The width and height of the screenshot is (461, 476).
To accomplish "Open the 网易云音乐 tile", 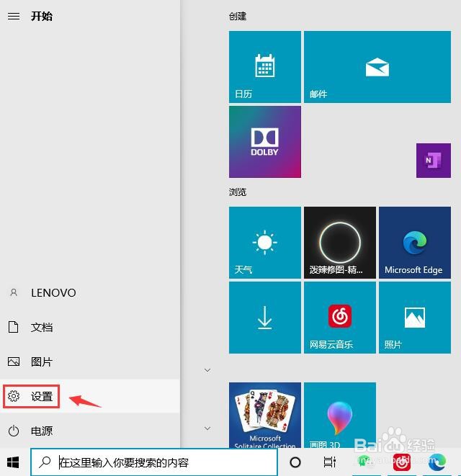I will click(x=340, y=318).
